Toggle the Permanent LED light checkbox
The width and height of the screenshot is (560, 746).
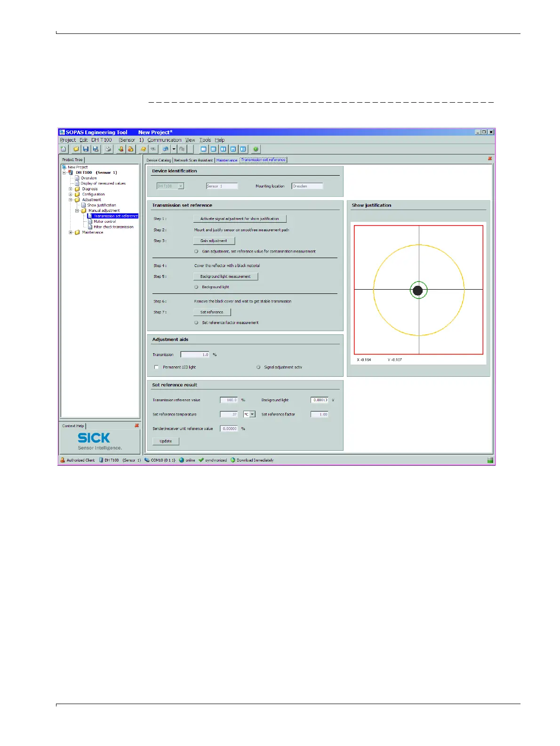click(x=156, y=367)
